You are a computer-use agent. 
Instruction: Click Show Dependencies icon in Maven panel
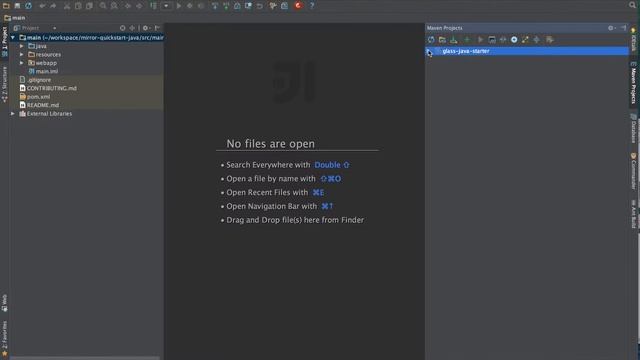pyautogui.click(x=525, y=40)
